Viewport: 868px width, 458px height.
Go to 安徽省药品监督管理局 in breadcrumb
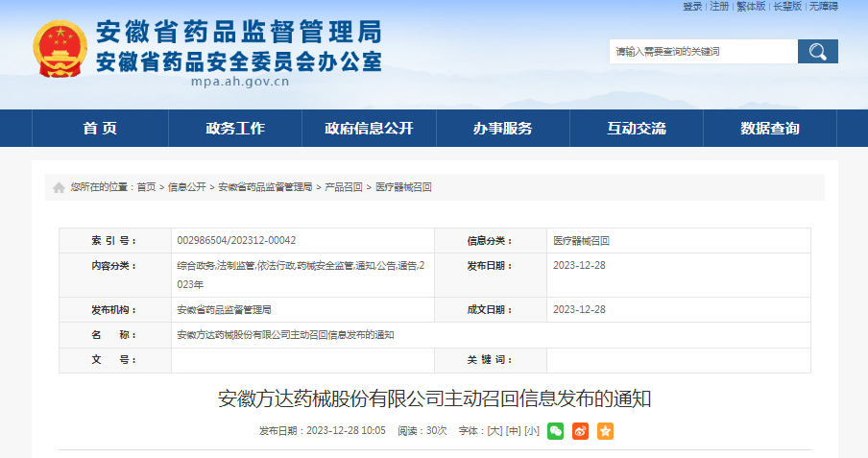(x=265, y=187)
